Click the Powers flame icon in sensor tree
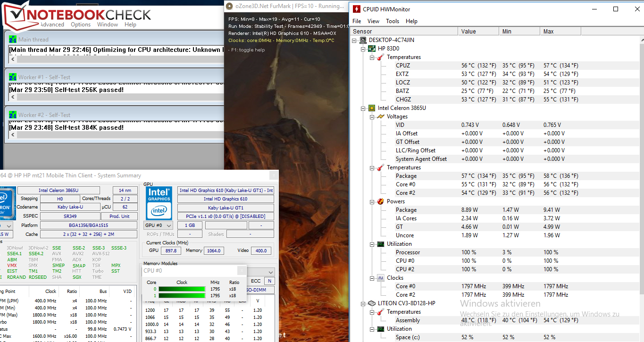644x342 pixels. [380, 201]
